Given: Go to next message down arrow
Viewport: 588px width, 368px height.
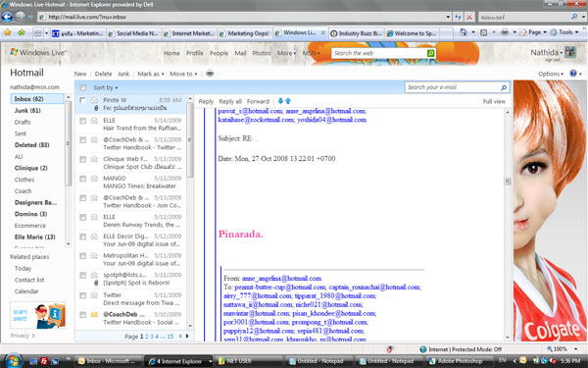Looking at the screenshot, I should [280, 101].
